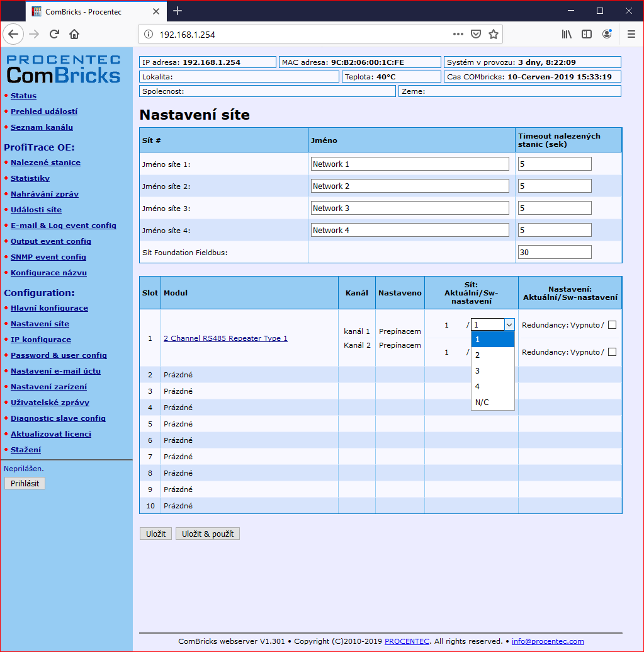Open a new tab with plus icon
The image size is (644, 652).
click(178, 11)
